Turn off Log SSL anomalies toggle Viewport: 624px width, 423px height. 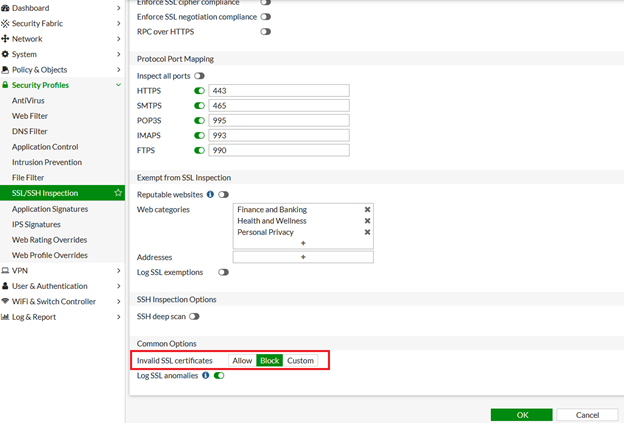pos(219,375)
